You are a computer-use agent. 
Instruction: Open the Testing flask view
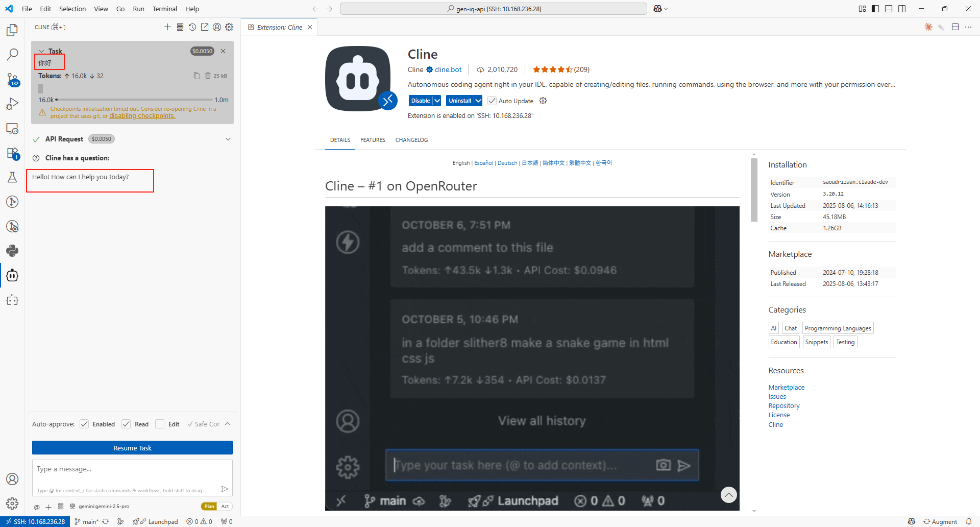(x=12, y=177)
